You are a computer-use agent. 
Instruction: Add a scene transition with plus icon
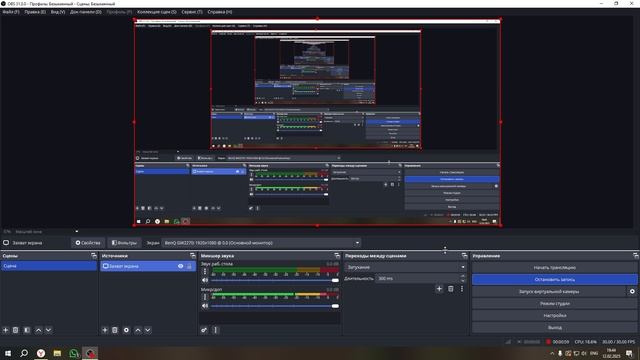pyautogui.click(x=439, y=289)
